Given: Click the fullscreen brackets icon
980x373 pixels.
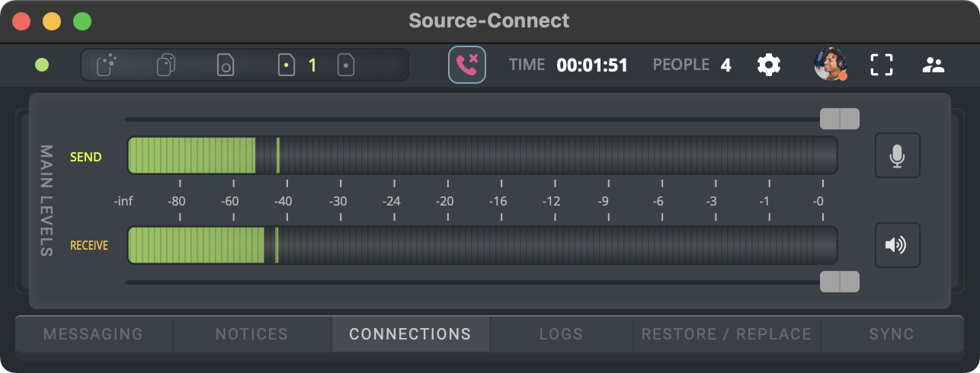Looking at the screenshot, I should pos(882,65).
